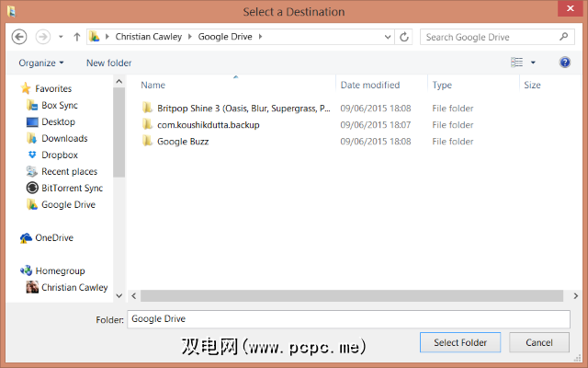
Task: Select Homegroup in the navigation pane
Action: [x=60, y=270]
